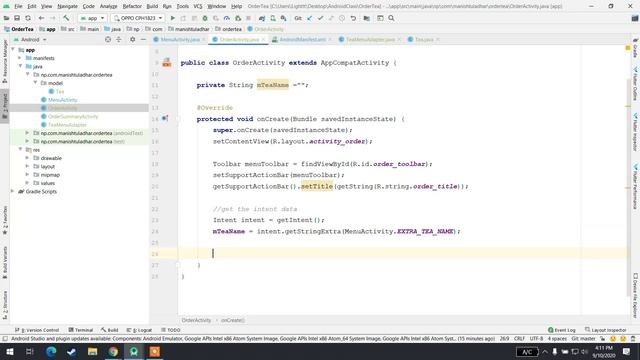Screen dimensions: 640x360
Task: Click the Profile app gauge icon
Action: coord(227,18)
